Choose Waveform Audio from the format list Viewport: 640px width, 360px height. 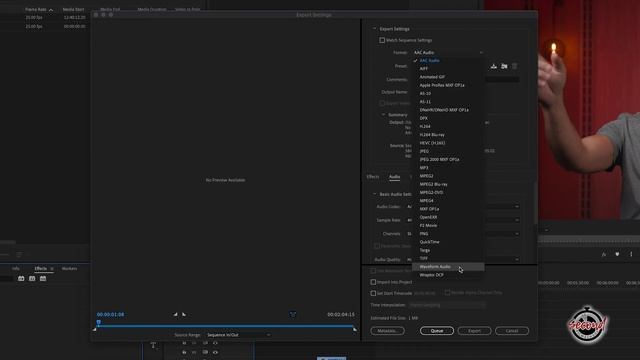pos(448,267)
